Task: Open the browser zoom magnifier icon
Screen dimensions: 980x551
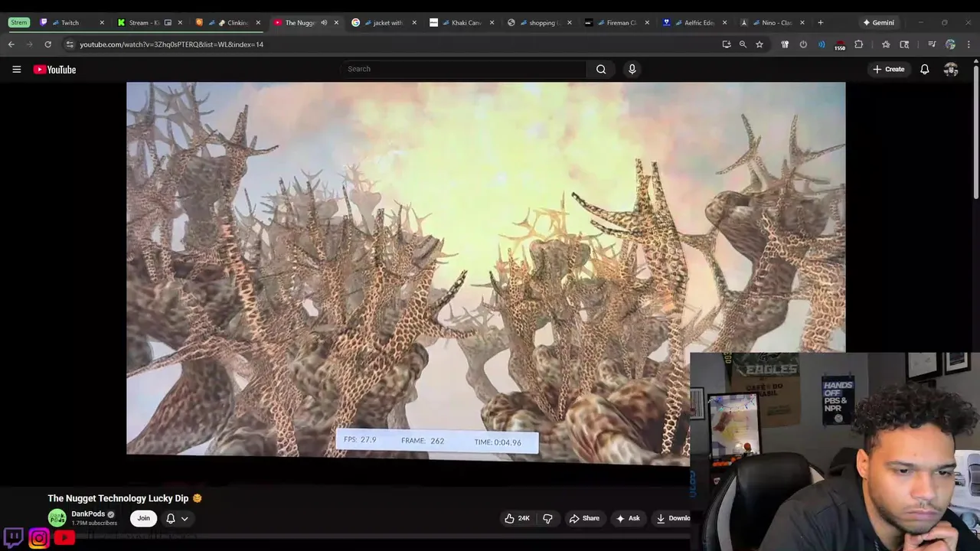Action: (x=743, y=44)
